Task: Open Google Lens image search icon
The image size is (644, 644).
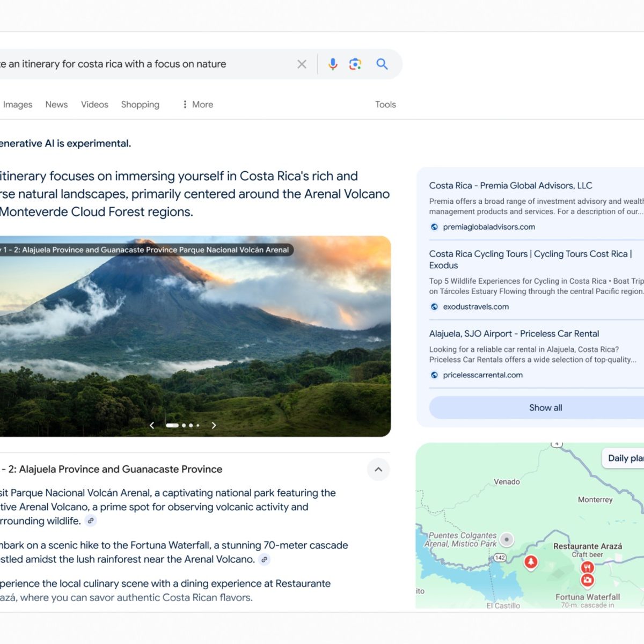Action: pyautogui.click(x=355, y=64)
